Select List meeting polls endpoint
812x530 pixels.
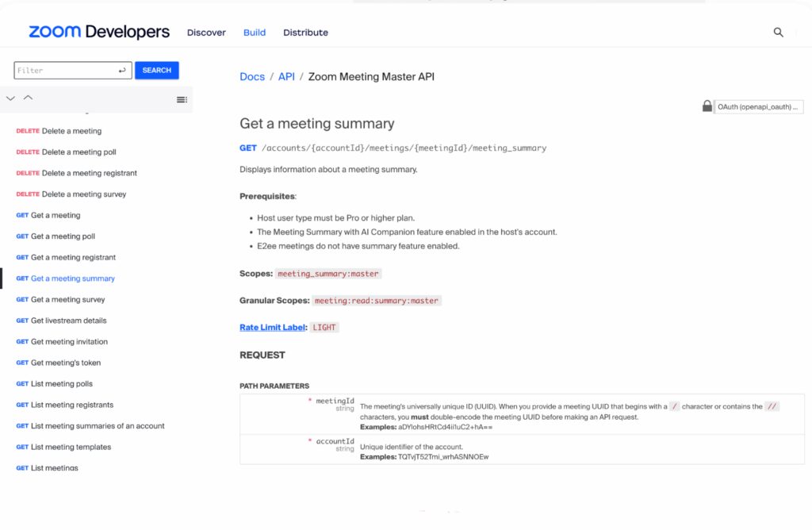click(x=55, y=384)
